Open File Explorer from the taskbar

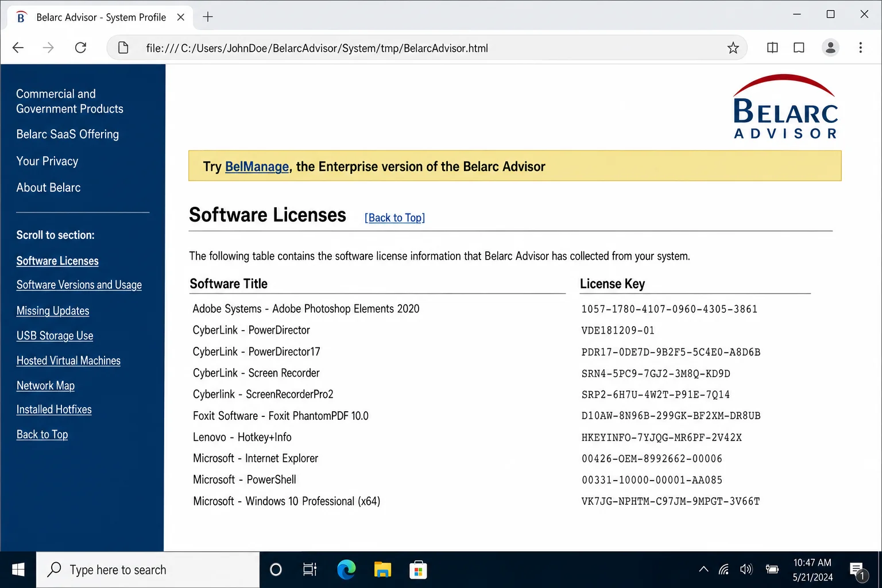tap(382, 570)
